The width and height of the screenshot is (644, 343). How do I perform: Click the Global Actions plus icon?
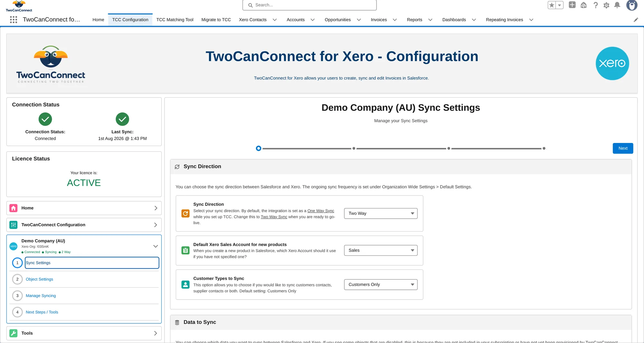tap(572, 5)
